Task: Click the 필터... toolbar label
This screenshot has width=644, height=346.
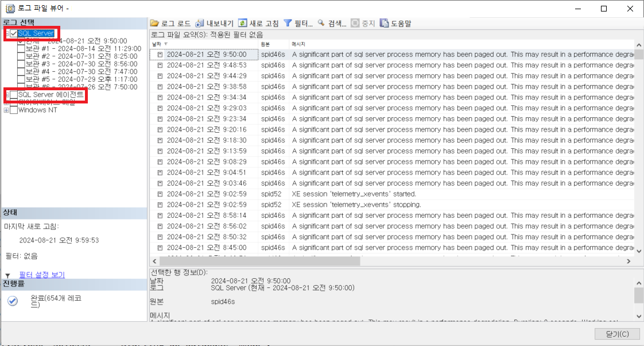Action: coord(304,24)
